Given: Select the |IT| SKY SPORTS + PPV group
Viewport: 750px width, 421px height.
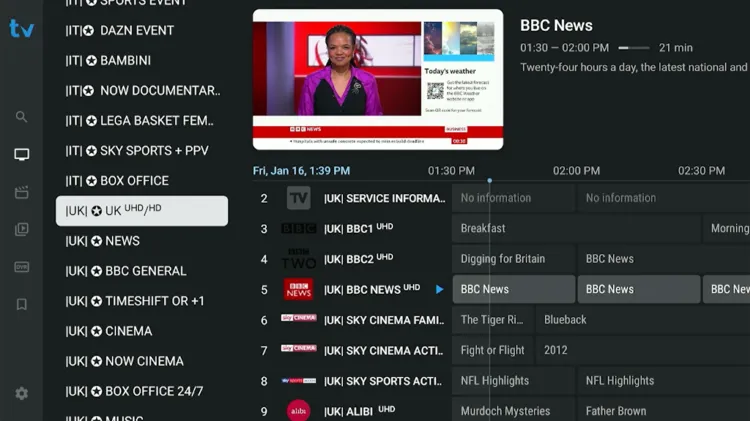Looking at the screenshot, I should 142,151.
